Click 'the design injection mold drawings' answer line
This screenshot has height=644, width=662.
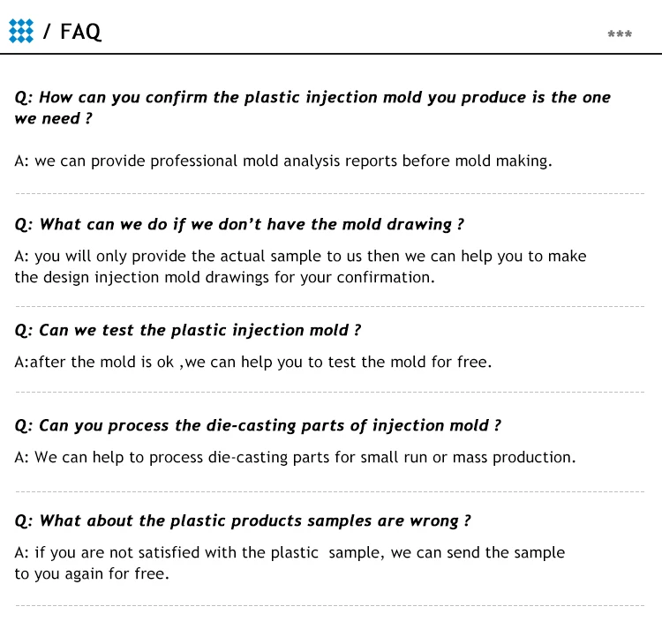pos(224,278)
